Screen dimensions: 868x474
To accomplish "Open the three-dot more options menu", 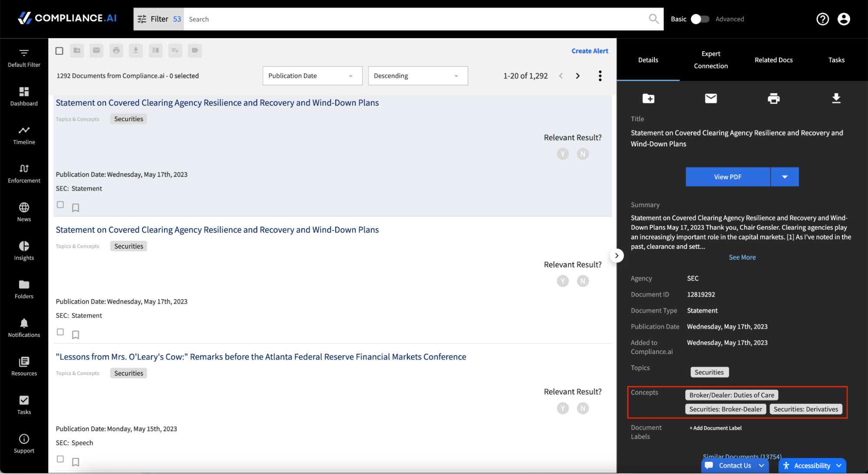I will (600, 76).
